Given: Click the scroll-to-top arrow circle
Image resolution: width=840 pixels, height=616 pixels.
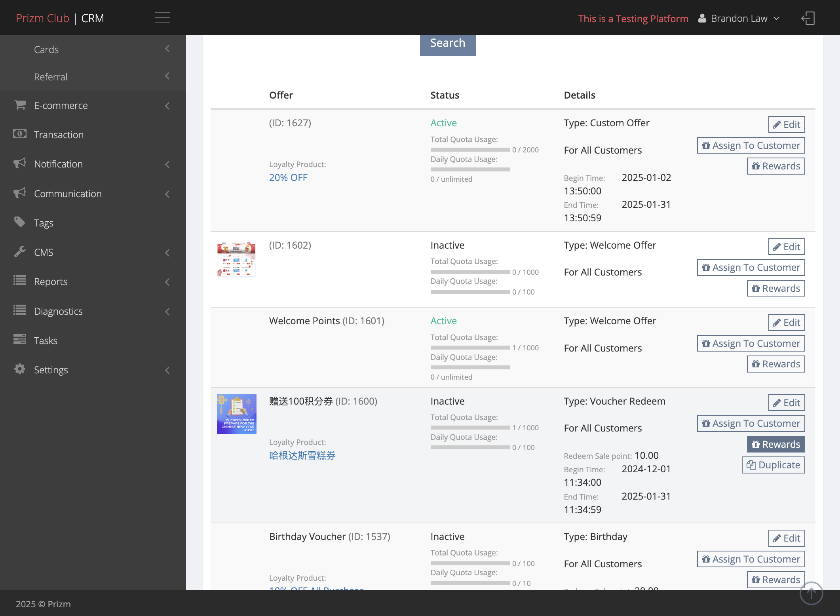Looking at the screenshot, I should click(811, 593).
